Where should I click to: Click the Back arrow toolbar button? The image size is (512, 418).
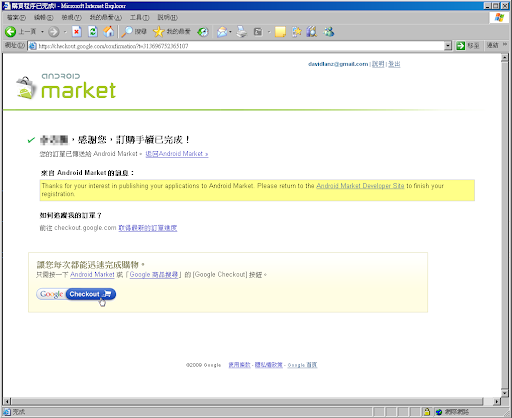(x=10, y=32)
